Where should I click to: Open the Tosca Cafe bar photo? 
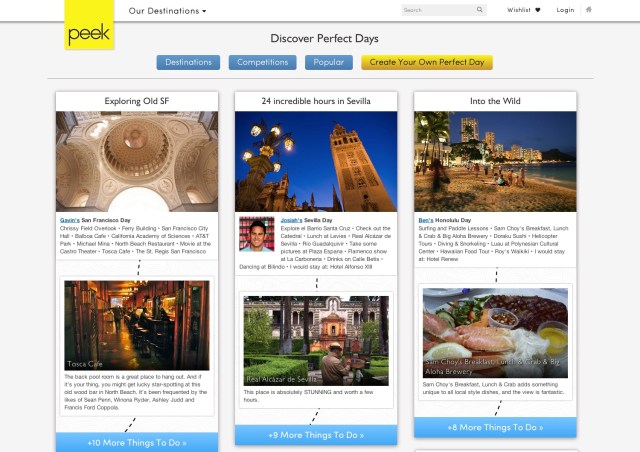137,325
